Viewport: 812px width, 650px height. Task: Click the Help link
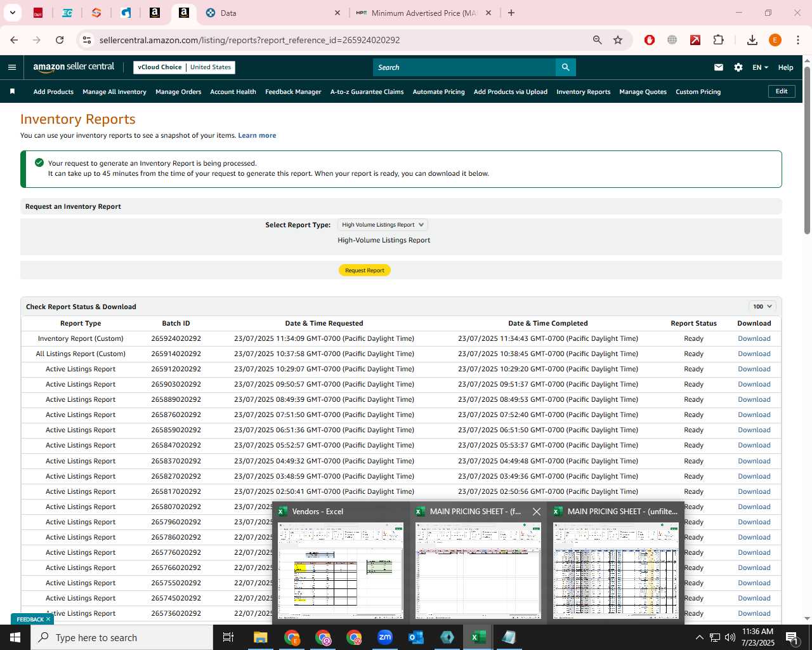785,67
